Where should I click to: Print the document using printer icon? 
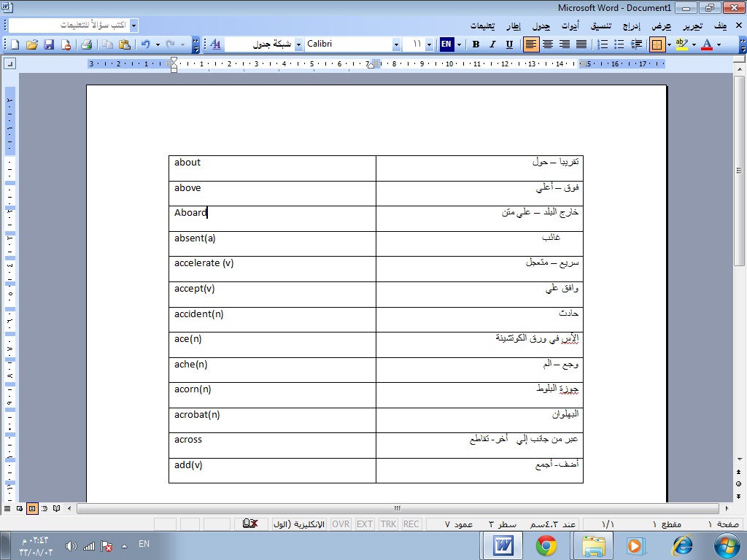86,44
